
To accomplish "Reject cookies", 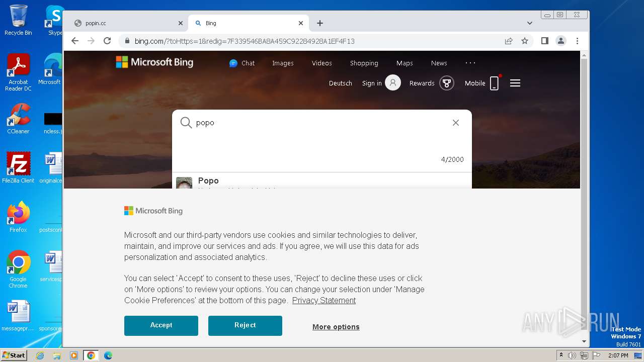I will [245, 325].
